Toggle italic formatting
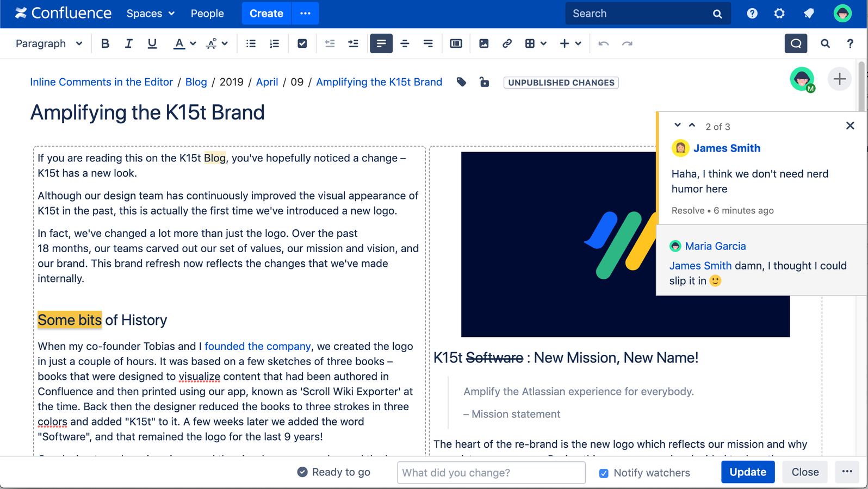The height and width of the screenshot is (489, 868). click(128, 43)
